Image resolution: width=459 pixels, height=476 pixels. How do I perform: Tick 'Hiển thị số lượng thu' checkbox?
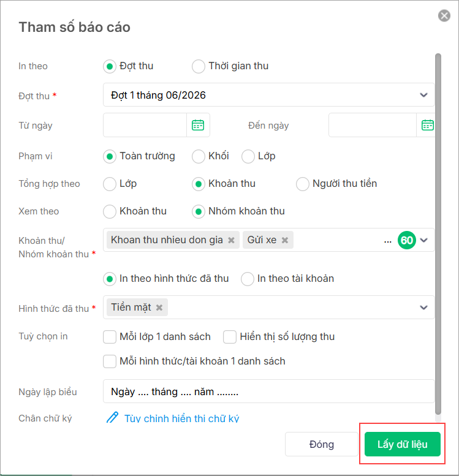click(230, 336)
